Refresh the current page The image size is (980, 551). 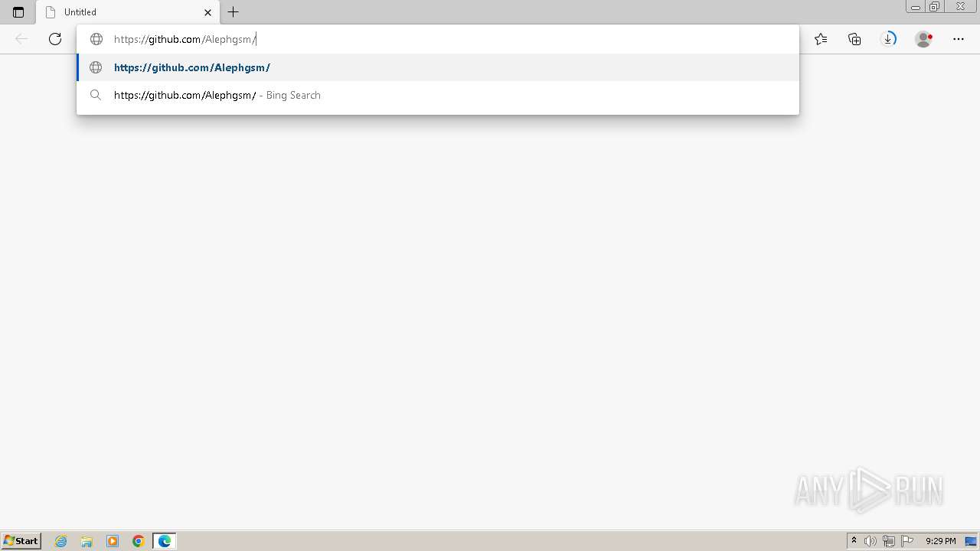[x=55, y=39]
